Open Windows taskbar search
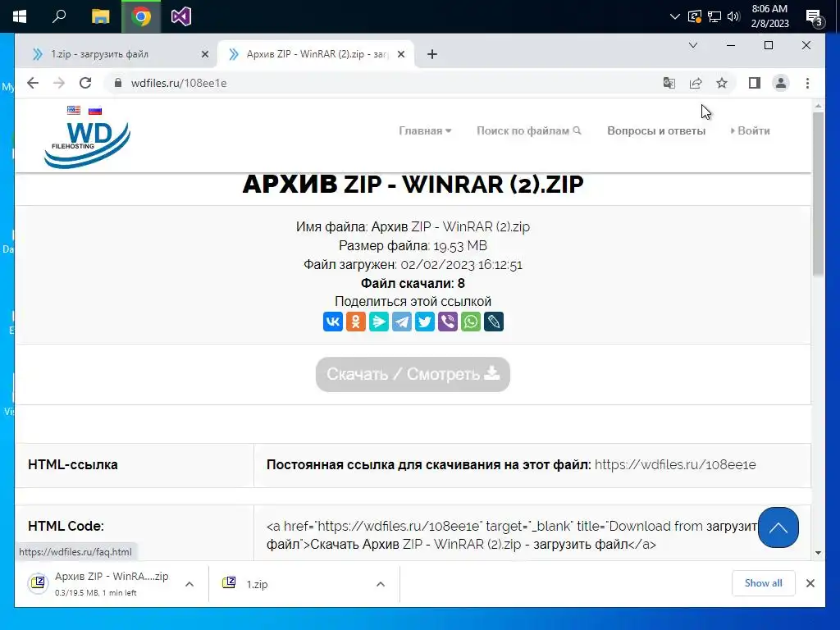 (x=59, y=16)
